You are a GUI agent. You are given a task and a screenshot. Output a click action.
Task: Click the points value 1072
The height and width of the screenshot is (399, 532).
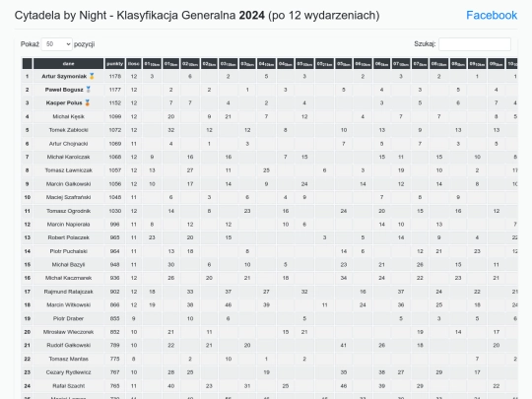coord(114,130)
